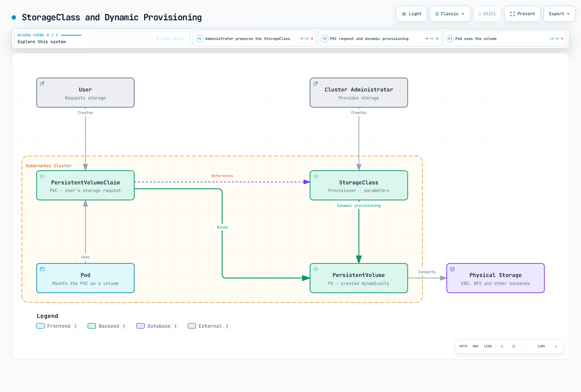Image resolution: width=581 pixels, height=392 pixels.
Task: Open guided view 02 PVC request and dynamic provisioning
Action: click(x=380, y=38)
